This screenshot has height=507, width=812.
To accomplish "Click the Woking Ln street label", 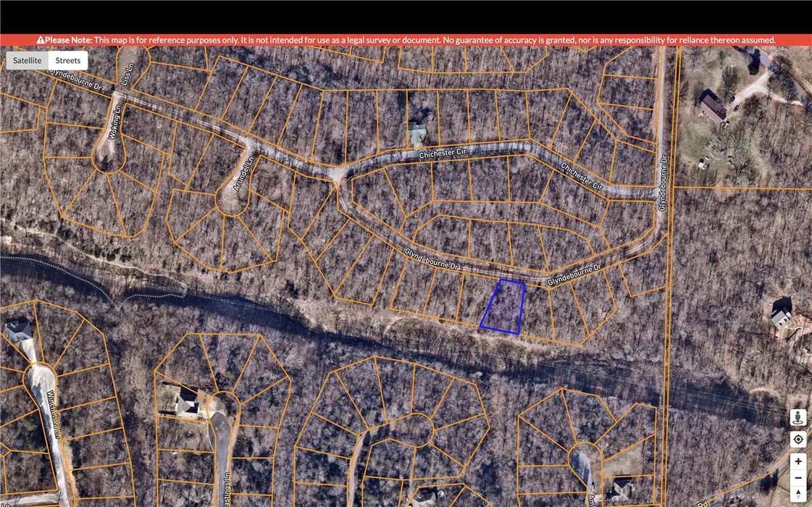I will [x=113, y=121].
